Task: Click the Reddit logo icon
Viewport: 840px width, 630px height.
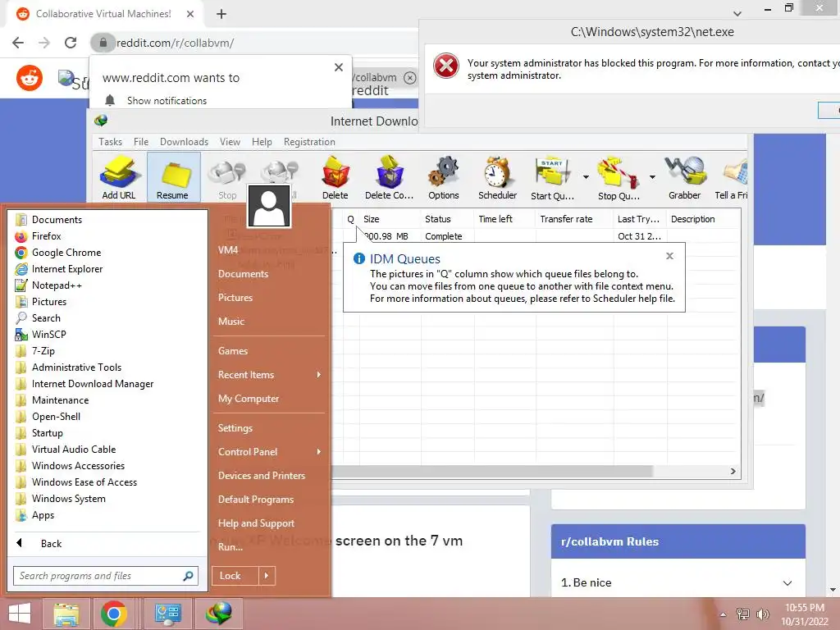Action: coord(30,79)
